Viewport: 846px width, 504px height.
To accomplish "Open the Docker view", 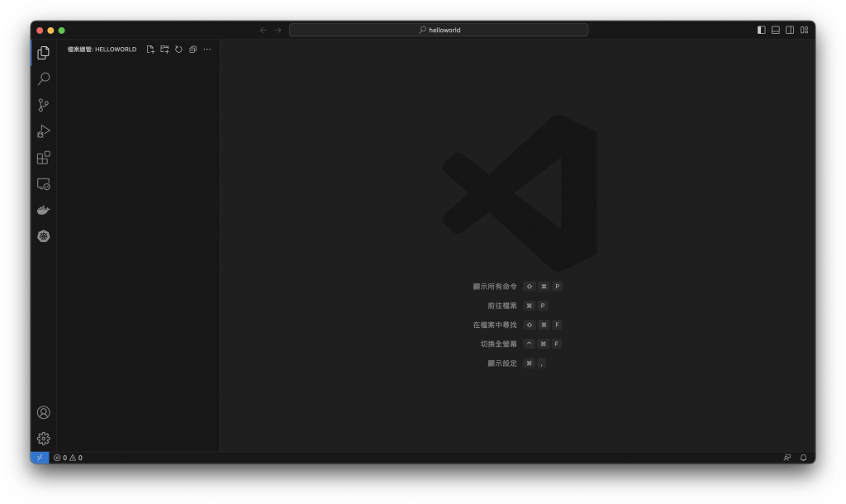I will point(44,210).
